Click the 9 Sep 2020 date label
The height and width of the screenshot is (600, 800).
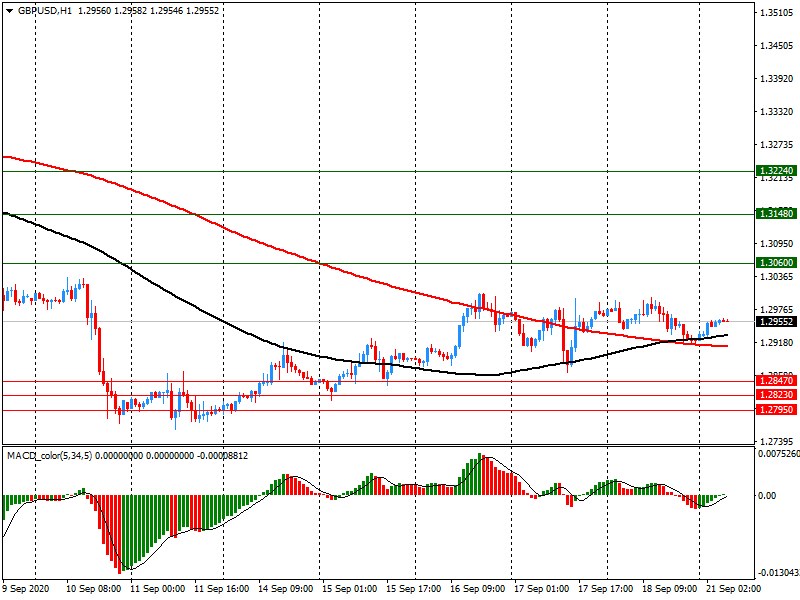[26, 589]
